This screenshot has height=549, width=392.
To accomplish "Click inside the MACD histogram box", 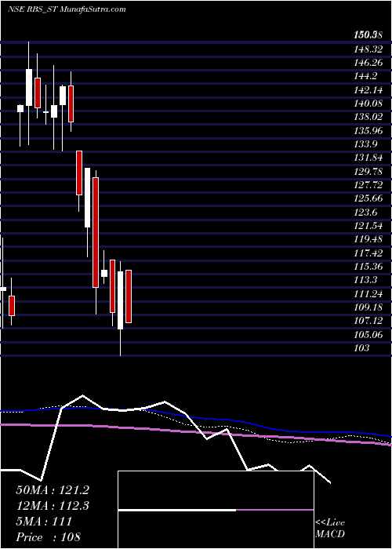I will pyautogui.click(x=216, y=510).
